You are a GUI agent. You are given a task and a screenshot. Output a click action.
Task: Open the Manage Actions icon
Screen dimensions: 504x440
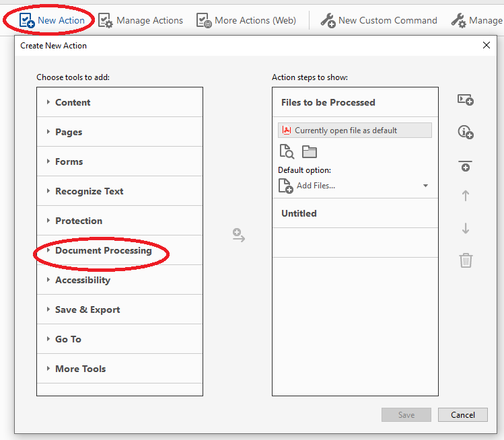point(106,21)
